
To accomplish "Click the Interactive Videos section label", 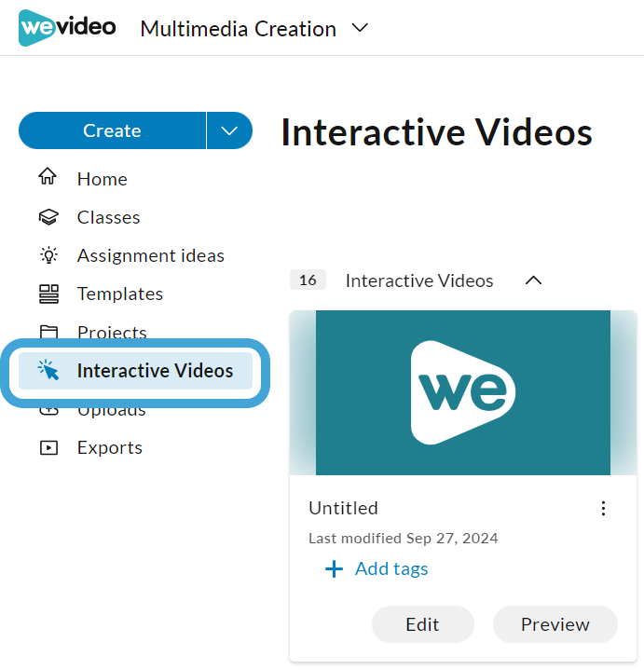I will coord(419,280).
